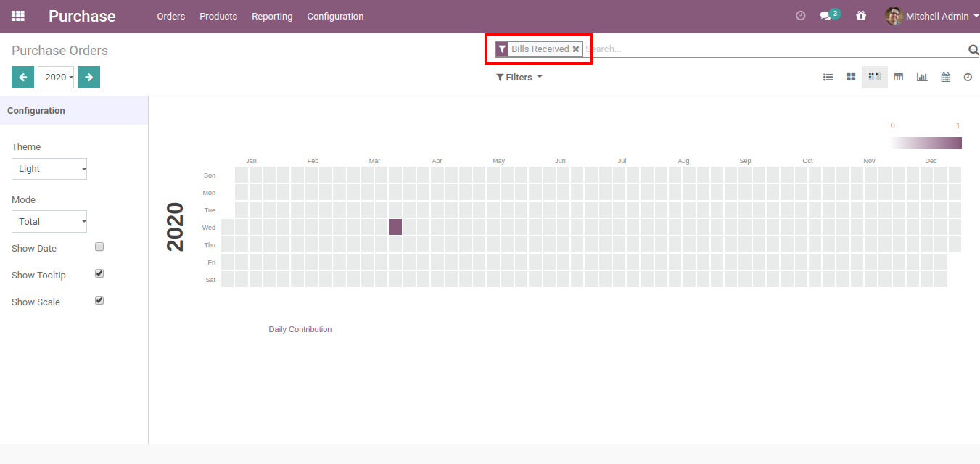Click the gift icon in the top bar
Screen dimensions: 980x464
861,16
